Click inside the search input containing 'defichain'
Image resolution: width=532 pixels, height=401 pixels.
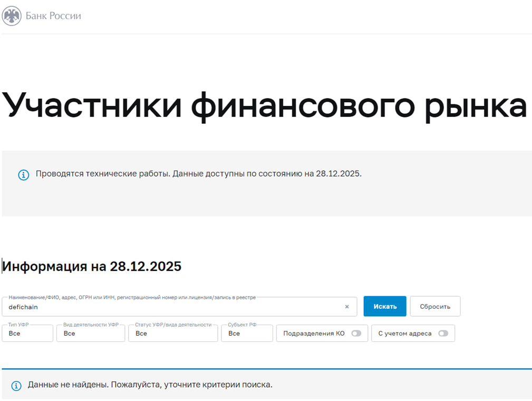click(158, 306)
